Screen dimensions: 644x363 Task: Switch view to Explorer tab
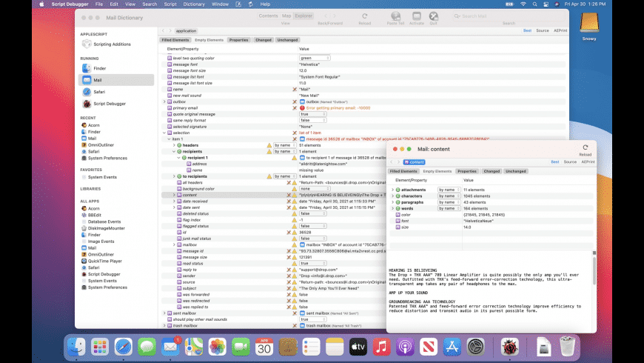tap(303, 16)
